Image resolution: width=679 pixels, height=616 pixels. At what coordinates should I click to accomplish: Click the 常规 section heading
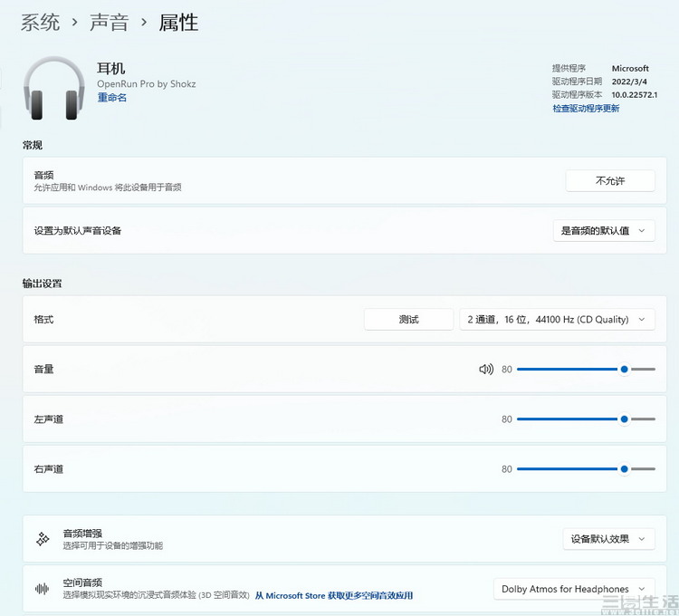tap(33, 145)
